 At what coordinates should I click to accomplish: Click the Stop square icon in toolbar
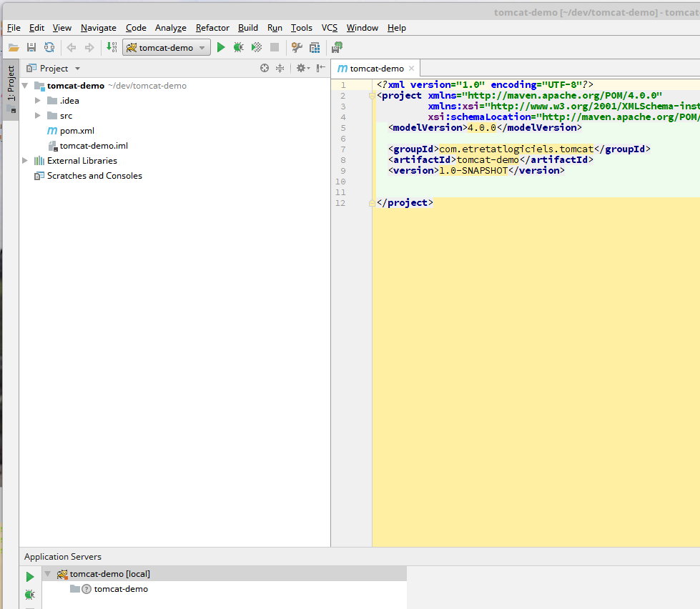tap(275, 47)
